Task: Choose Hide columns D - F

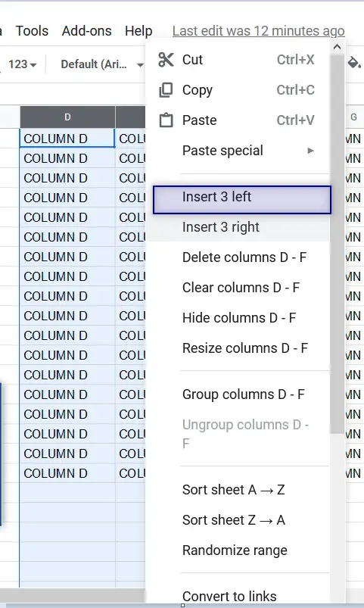Action: pos(238,318)
